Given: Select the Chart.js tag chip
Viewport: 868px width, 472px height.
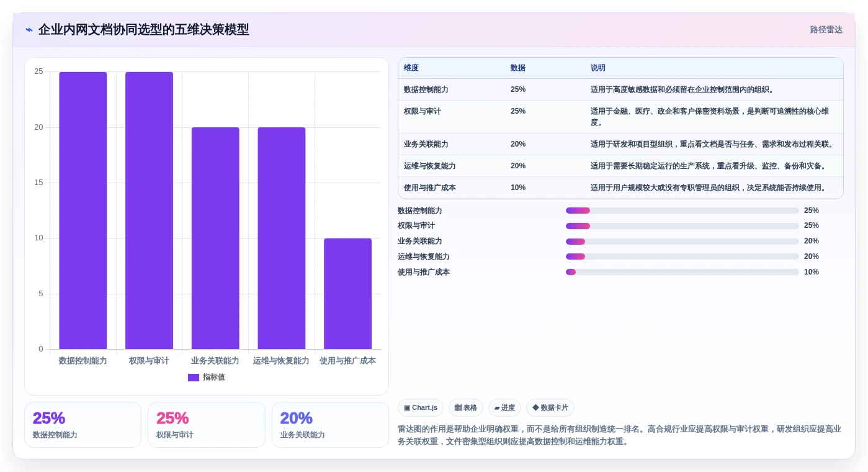Looking at the screenshot, I should [421, 408].
